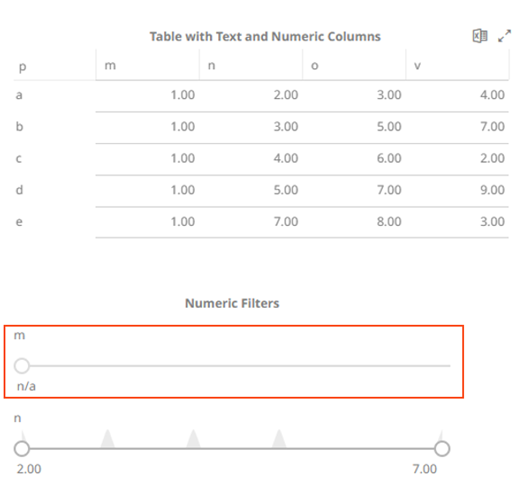Click value 8.00 in row e

(x=389, y=222)
